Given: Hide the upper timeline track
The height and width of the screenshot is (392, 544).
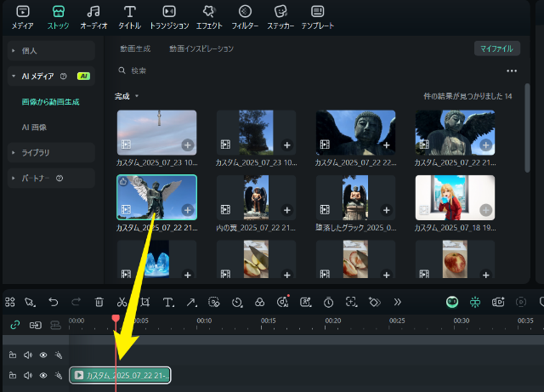Looking at the screenshot, I should point(43,355).
